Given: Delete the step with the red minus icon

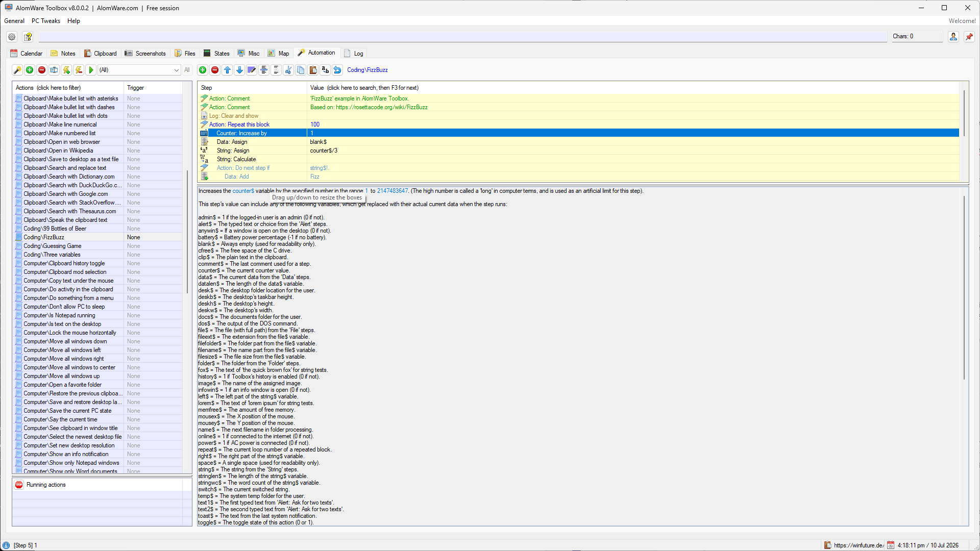Looking at the screenshot, I should [215, 70].
